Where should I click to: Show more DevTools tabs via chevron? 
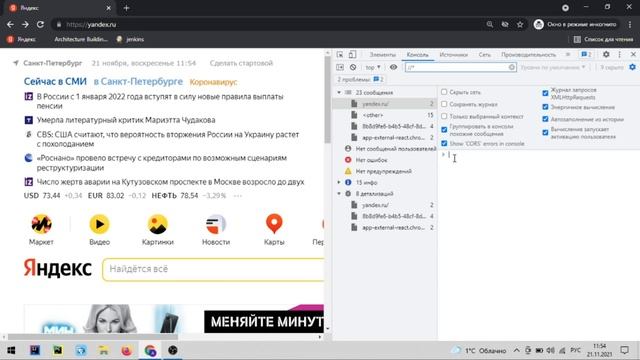click(x=568, y=54)
